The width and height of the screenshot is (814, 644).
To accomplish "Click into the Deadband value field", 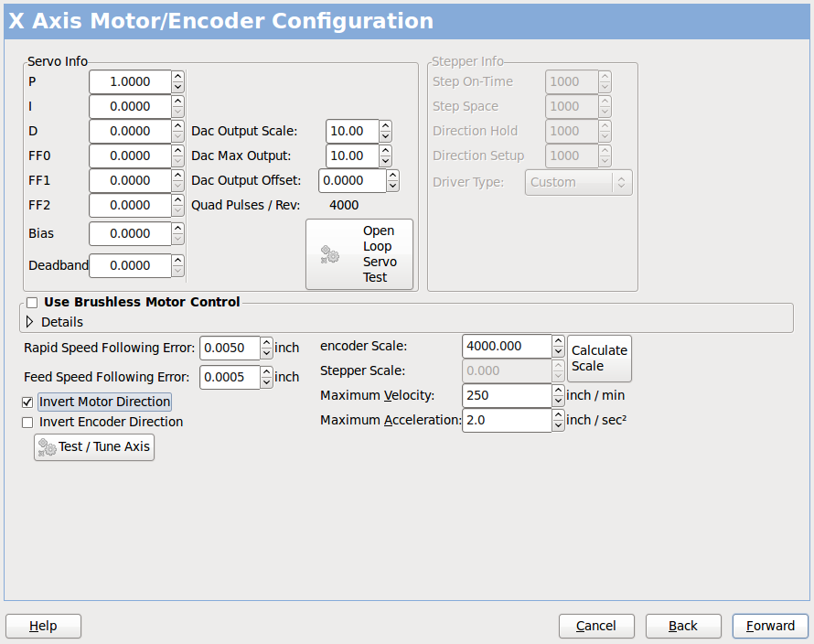I will click(x=128, y=265).
